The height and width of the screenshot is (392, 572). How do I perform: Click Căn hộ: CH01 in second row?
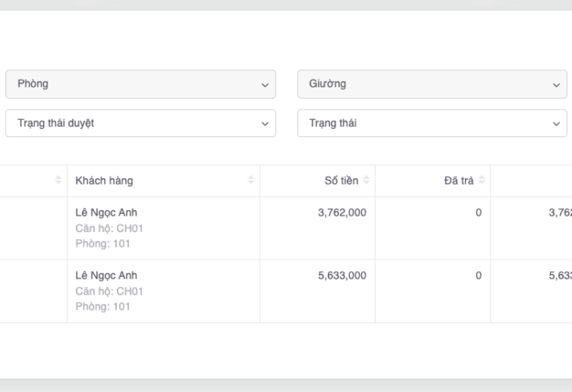click(109, 292)
